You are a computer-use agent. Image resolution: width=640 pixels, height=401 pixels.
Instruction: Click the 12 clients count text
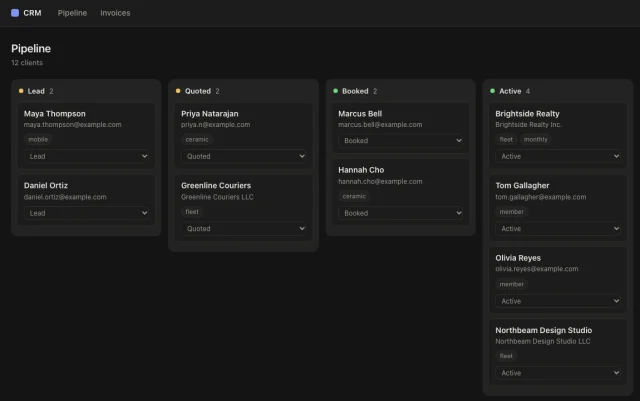[x=27, y=63]
